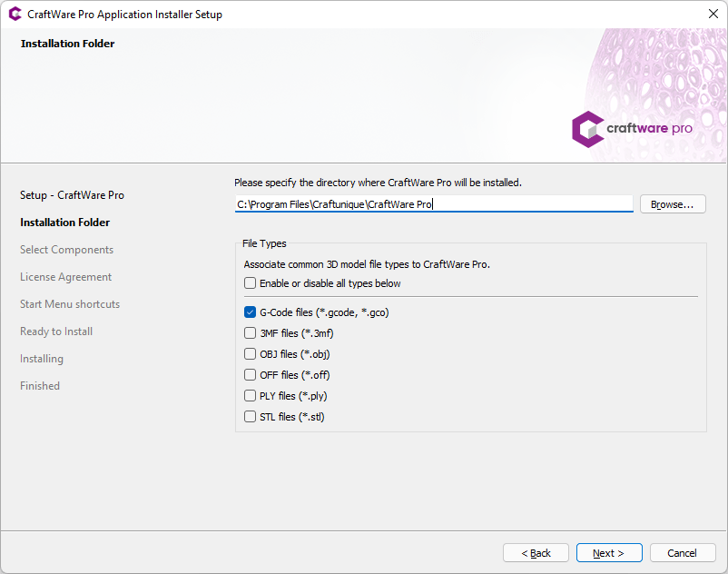Click the CraftWare Pro title bar icon
The image size is (728, 574).
(x=15, y=14)
